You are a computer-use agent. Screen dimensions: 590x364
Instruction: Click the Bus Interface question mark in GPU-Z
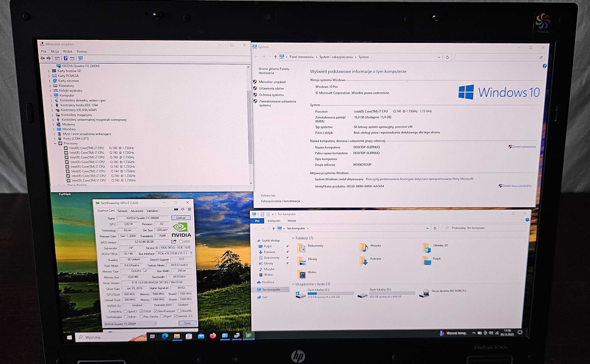coord(191,253)
